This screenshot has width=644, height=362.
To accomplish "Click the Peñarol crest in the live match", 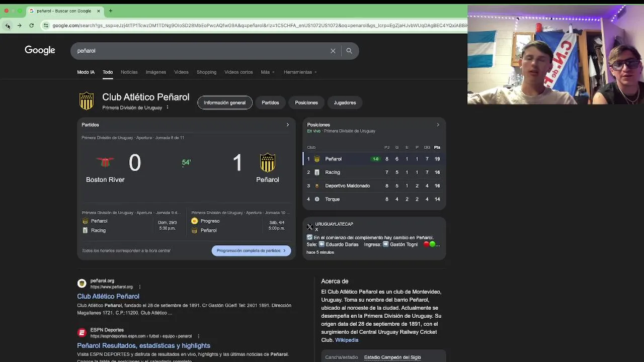I will [268, 162].
